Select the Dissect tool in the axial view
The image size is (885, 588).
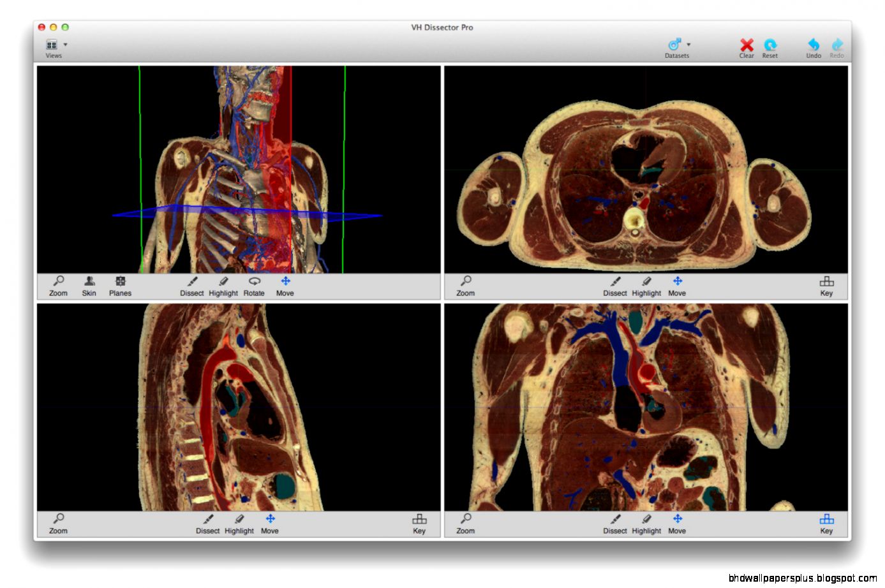coord(614,286)
